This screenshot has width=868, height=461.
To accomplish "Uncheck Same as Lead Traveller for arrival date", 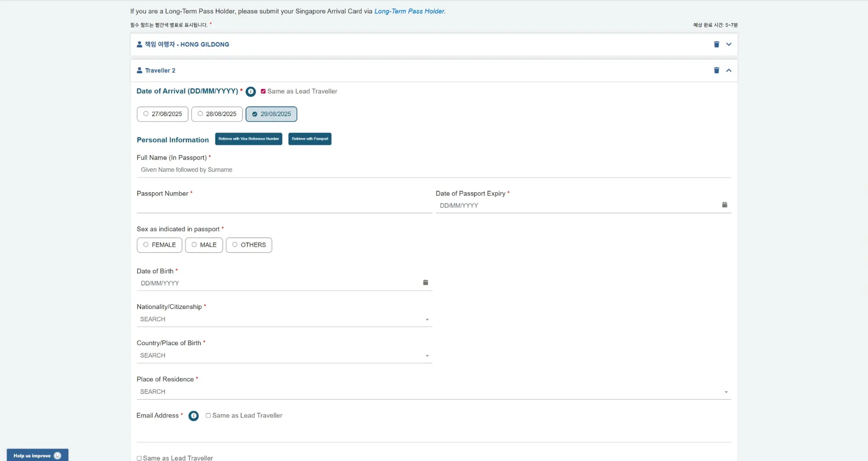I will point(263,91).
